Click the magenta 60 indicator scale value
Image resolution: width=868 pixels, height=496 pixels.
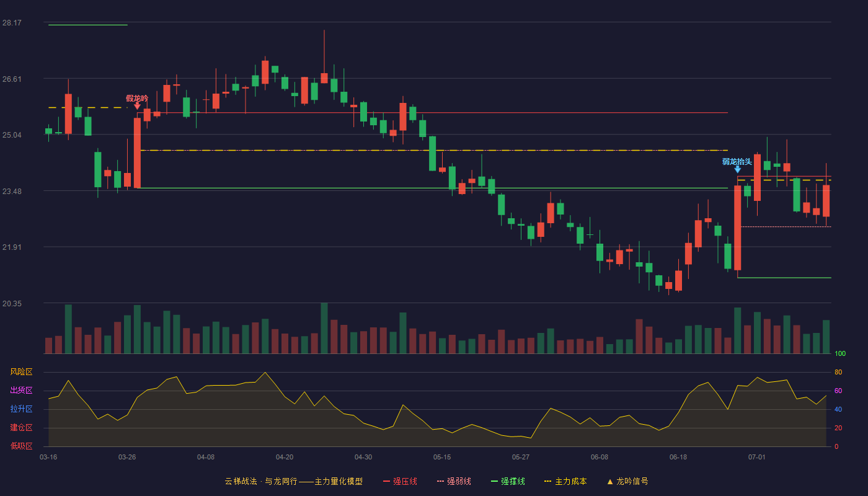click(838, 391)
